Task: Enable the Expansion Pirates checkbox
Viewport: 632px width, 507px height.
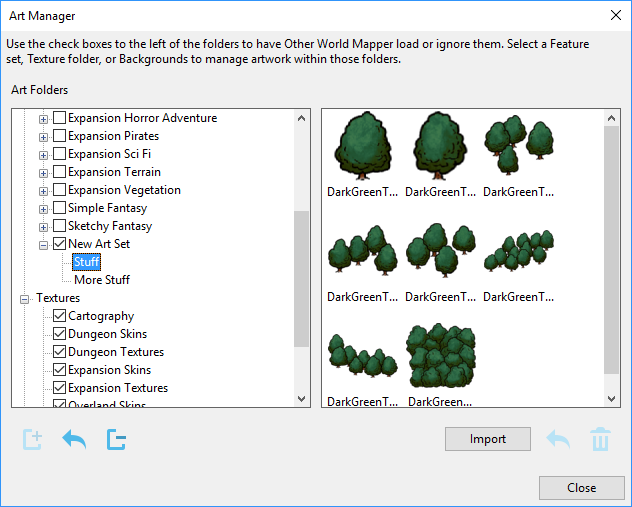Action: coord(59,136)
